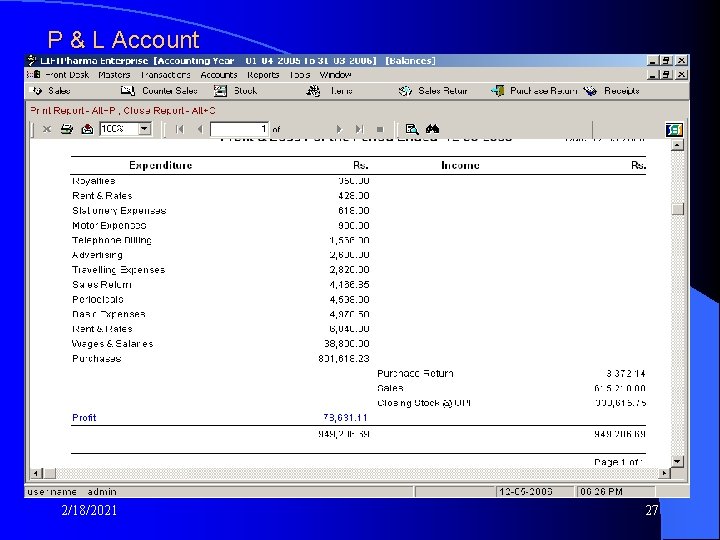The image size is (720, 540).
Task: Go to previous page of report
Action: click(x=200, y=129)
